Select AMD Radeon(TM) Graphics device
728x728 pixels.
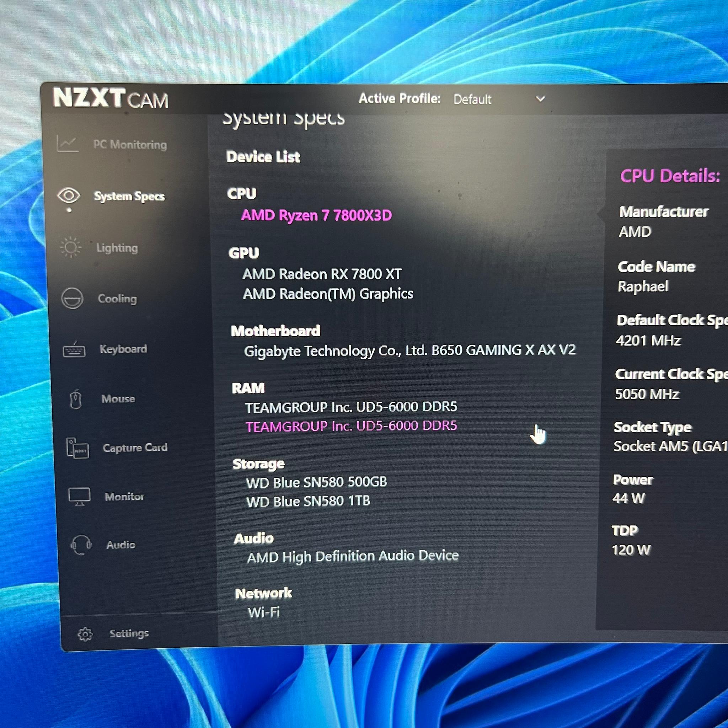pos(328,294)
